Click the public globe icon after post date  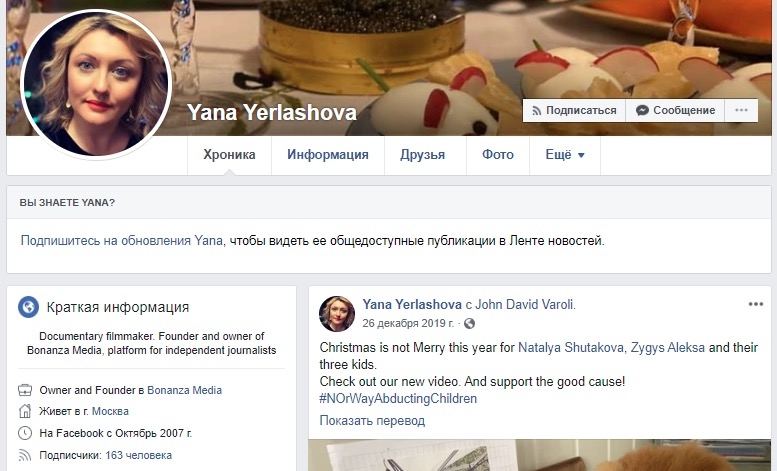click(x=469, y=324)
